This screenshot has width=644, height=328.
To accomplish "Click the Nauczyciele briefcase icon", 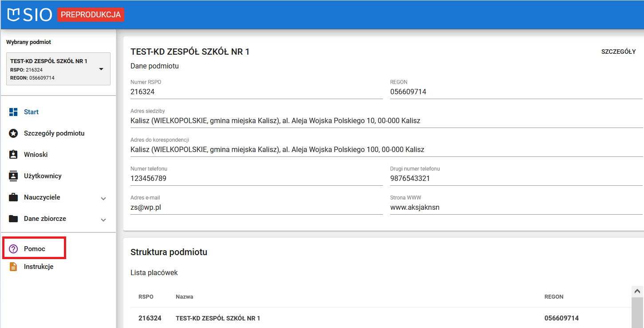I will point(13,197).
